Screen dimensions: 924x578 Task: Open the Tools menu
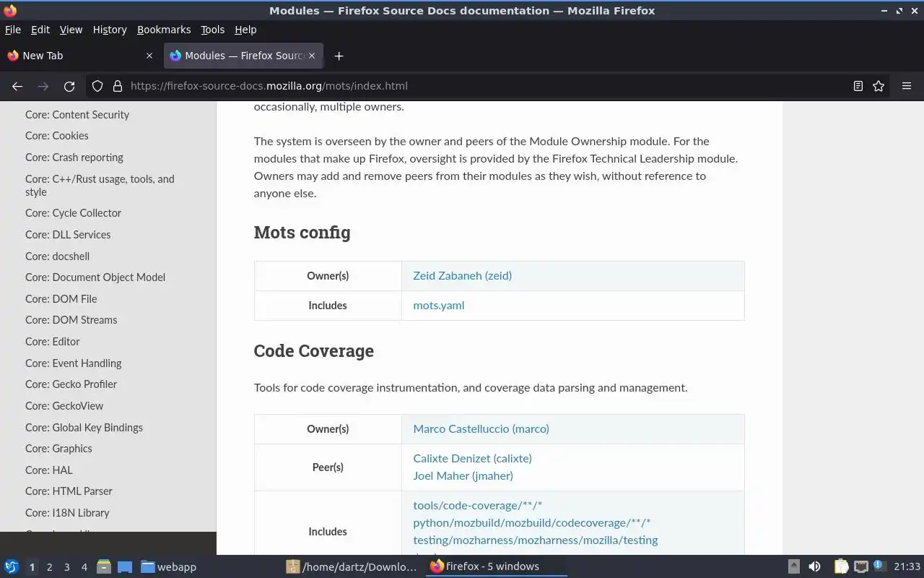(212, 30)
